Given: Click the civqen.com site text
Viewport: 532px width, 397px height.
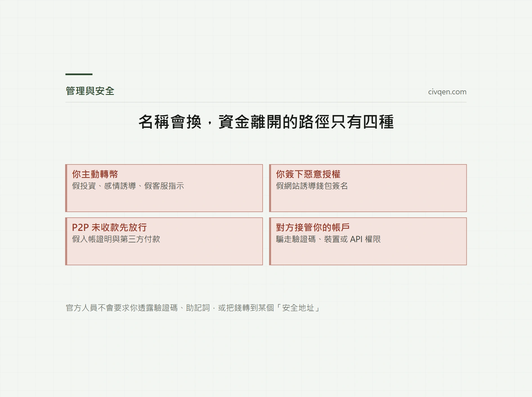Looking at the screenshot, I should pos(447,92).
